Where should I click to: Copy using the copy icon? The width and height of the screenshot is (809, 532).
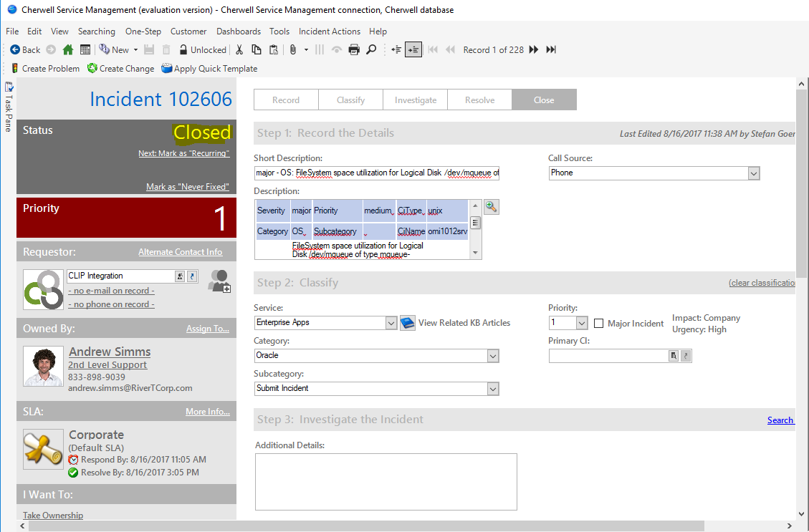pos(257,50)
